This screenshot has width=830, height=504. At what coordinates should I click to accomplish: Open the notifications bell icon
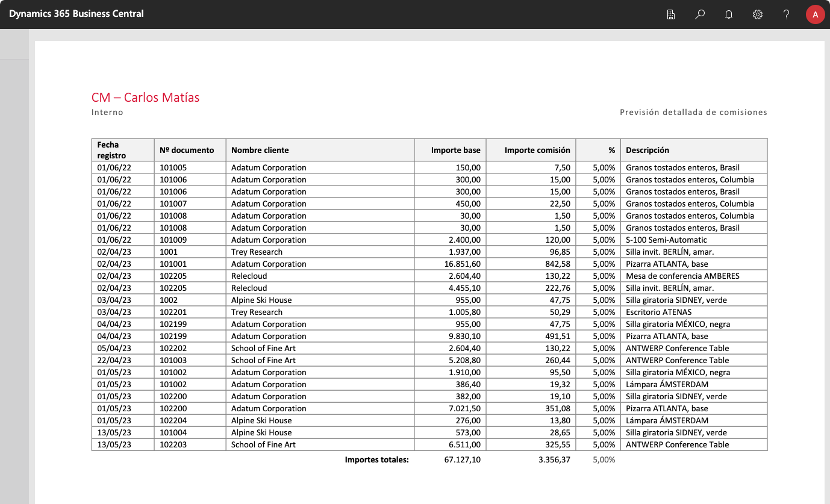point(728,14)
